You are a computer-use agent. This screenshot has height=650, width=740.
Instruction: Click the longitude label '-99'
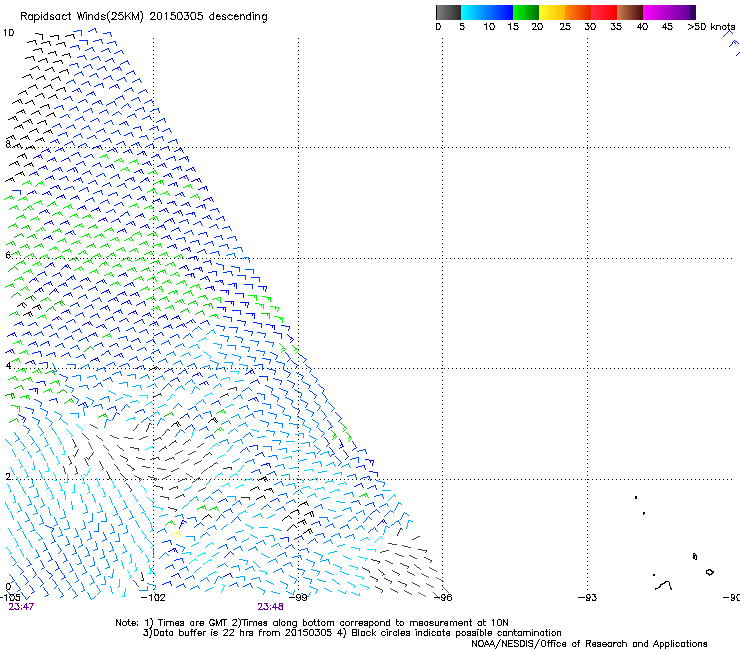click(298, 598)
